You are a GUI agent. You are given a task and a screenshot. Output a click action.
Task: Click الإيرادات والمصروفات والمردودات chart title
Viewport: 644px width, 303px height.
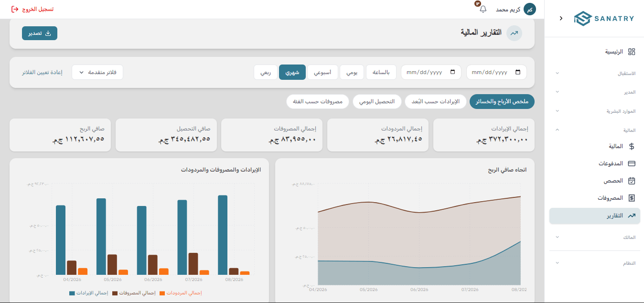221,170
